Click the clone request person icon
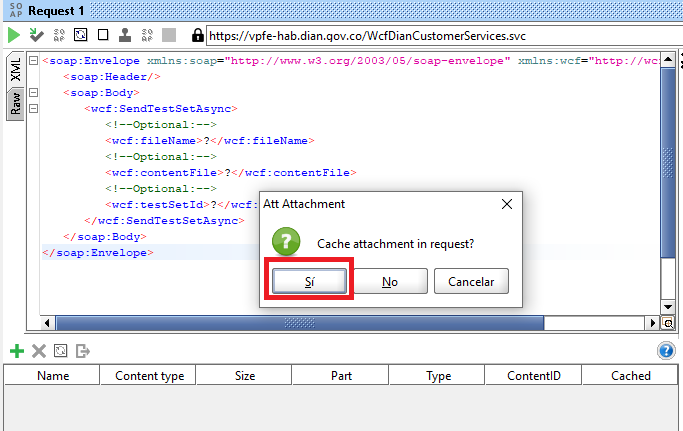Viewport: 683px width, 431px height. click(x=125, y=35)
